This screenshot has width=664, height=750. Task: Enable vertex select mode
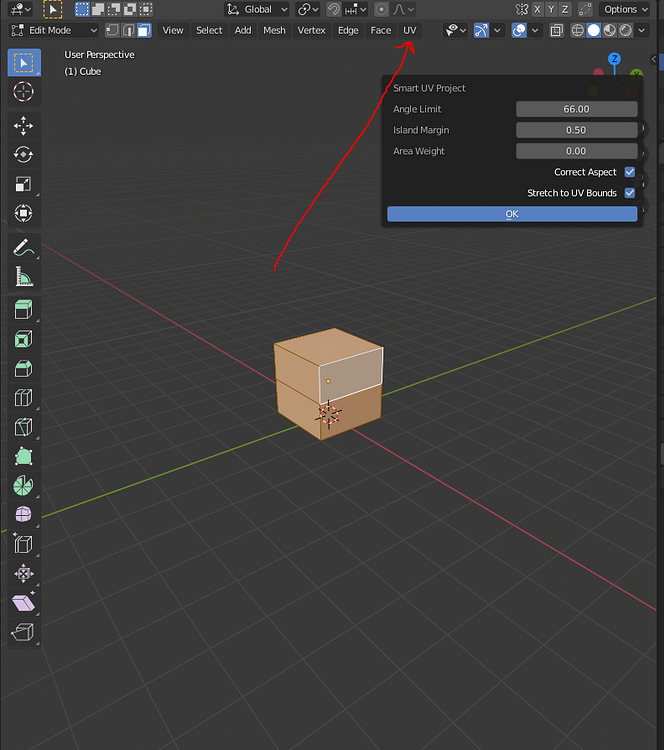coord(112,31)
